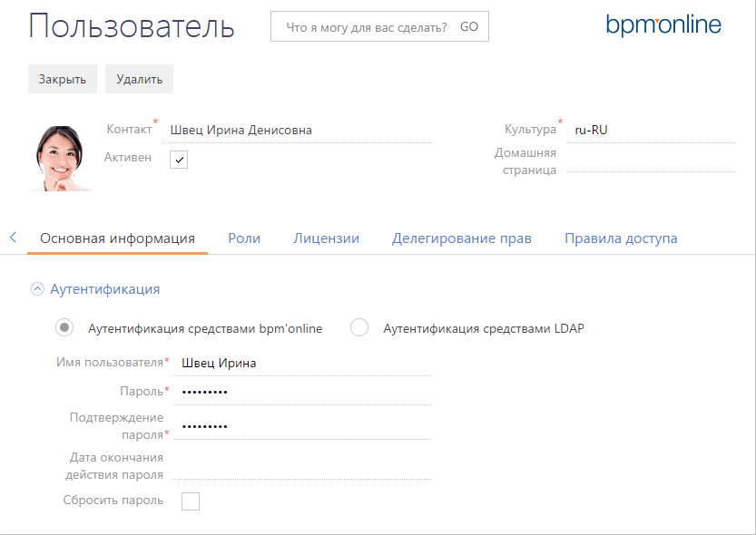Click the left arrow beside the tabs

13,237
